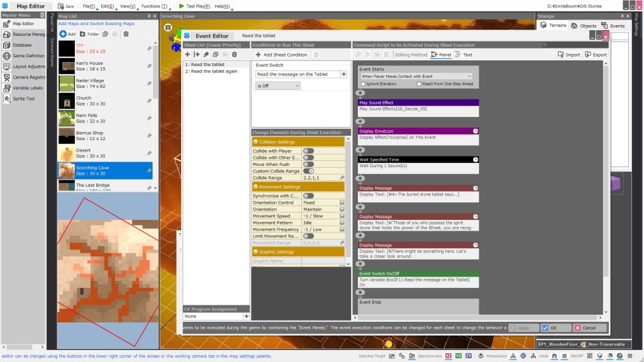
Task: Delete map trash icon in Map List
Action: [x=126, y=34]
